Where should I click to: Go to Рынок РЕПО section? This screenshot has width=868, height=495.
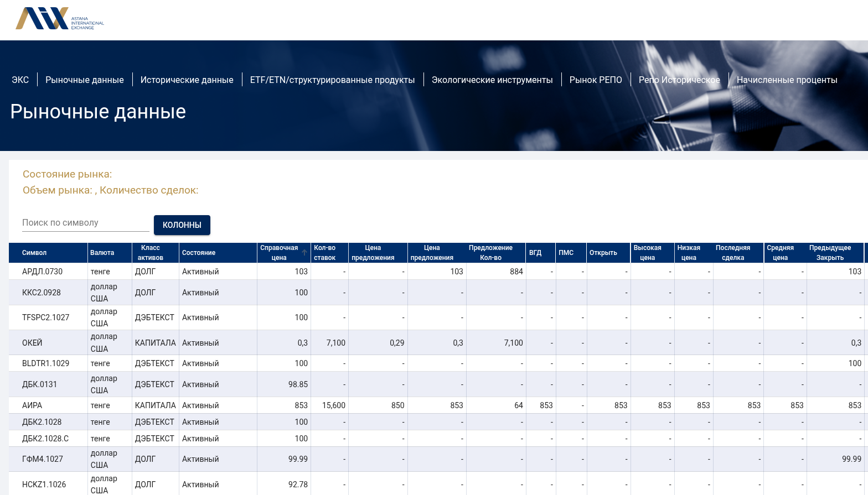pos(596,80)
